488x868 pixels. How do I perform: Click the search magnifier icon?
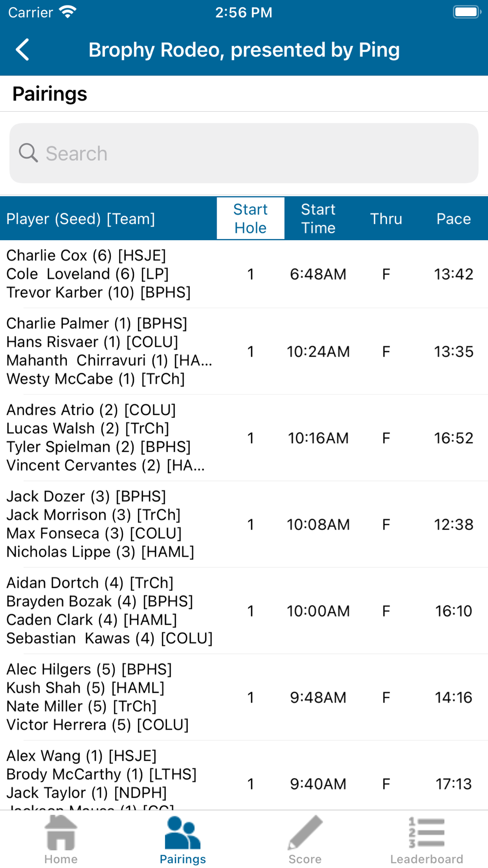tap(28, 153)
